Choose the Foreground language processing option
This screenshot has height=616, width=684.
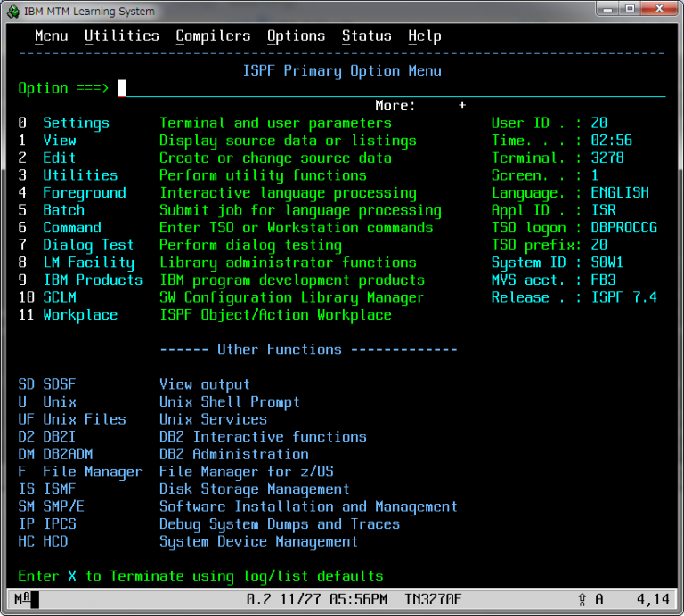pos(84,193)
